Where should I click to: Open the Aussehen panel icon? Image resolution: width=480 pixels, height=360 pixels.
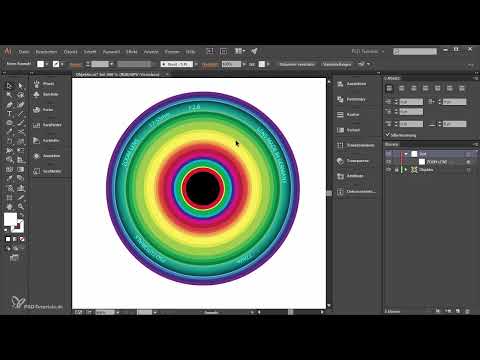pyautogui.click(x=37, y=156)
